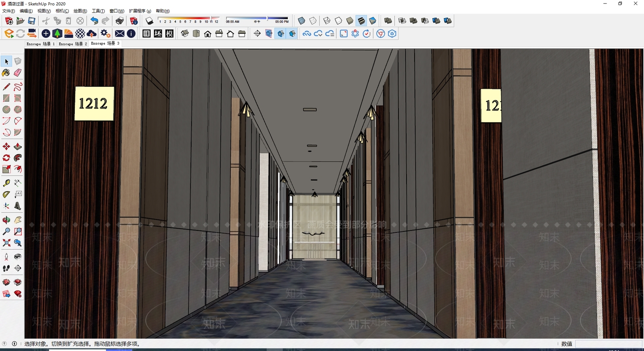644x351 pixels.
Task: Switch to Hidden Line style
Action: pyautogui.click(x=339, y=21)
